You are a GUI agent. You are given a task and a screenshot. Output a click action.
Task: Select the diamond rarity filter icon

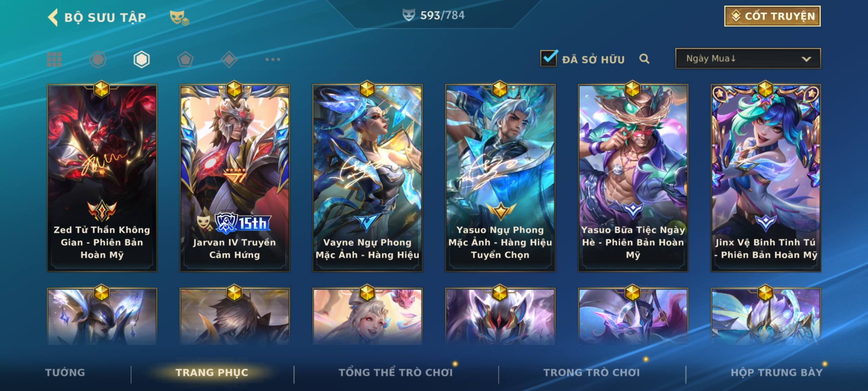coord(229,59)
